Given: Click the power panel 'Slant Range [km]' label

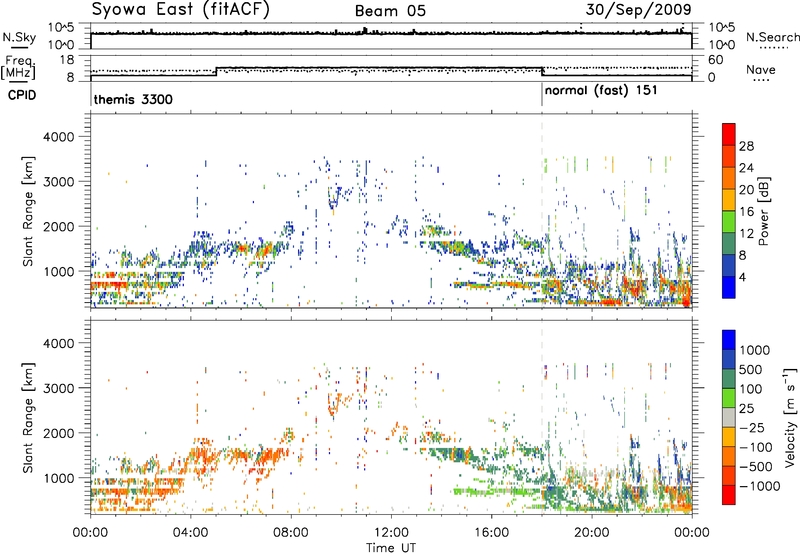Looking at the screenshot, I should click(x=28, y=211).
